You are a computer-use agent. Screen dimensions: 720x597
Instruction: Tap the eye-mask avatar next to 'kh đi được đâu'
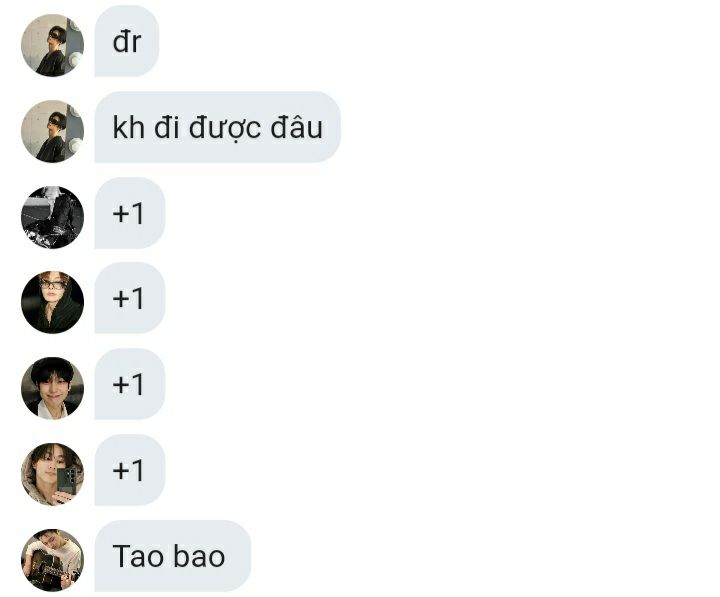(52, 131)
